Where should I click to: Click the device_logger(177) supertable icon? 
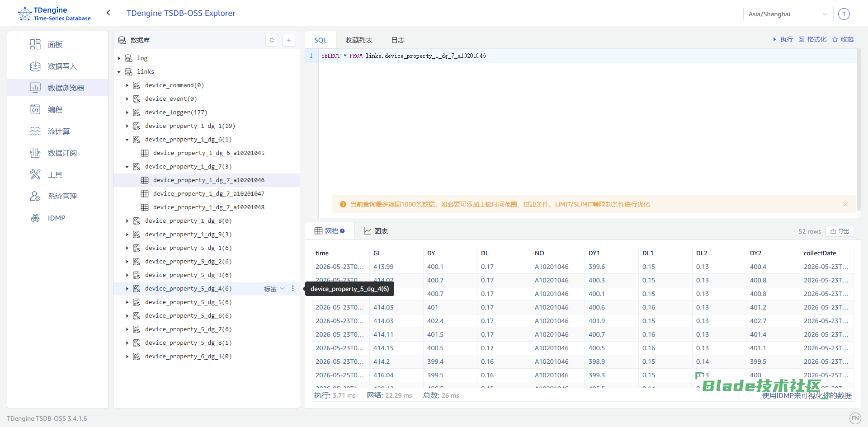click(x=137, y=113)
